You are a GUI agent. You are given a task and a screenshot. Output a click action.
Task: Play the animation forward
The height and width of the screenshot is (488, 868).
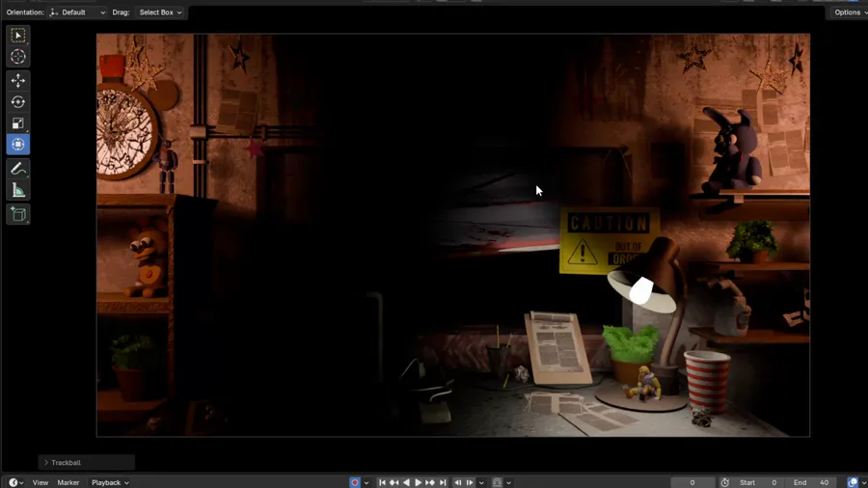[x=418, y=482]
